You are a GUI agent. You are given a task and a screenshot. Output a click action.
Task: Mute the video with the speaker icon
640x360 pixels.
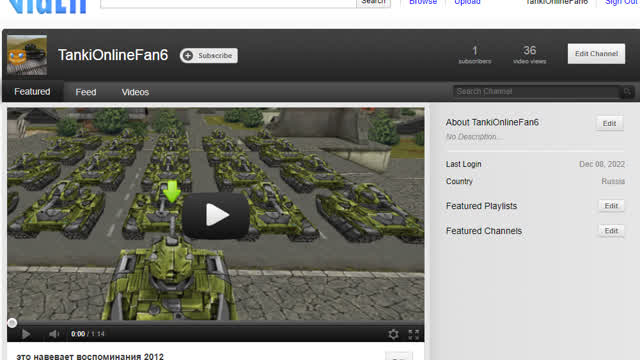(x=53, y=334)
